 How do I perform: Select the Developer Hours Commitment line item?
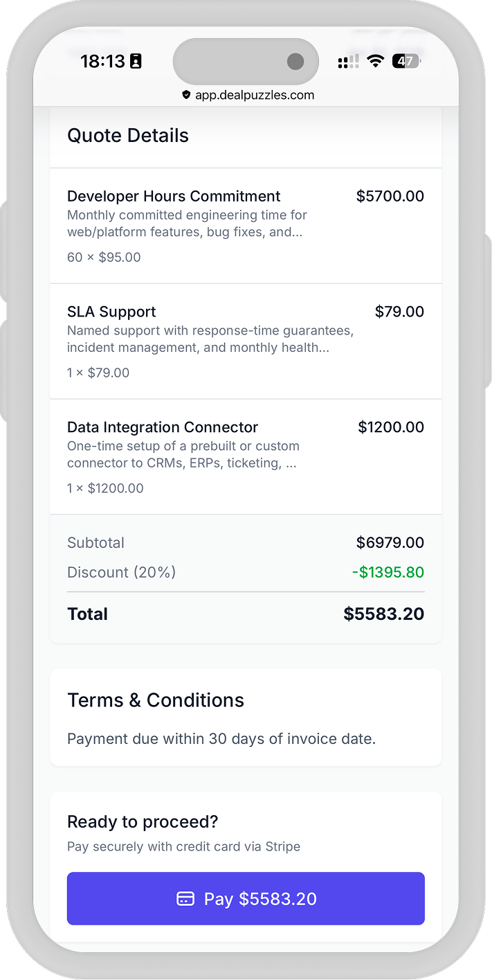tap(174, 196)
